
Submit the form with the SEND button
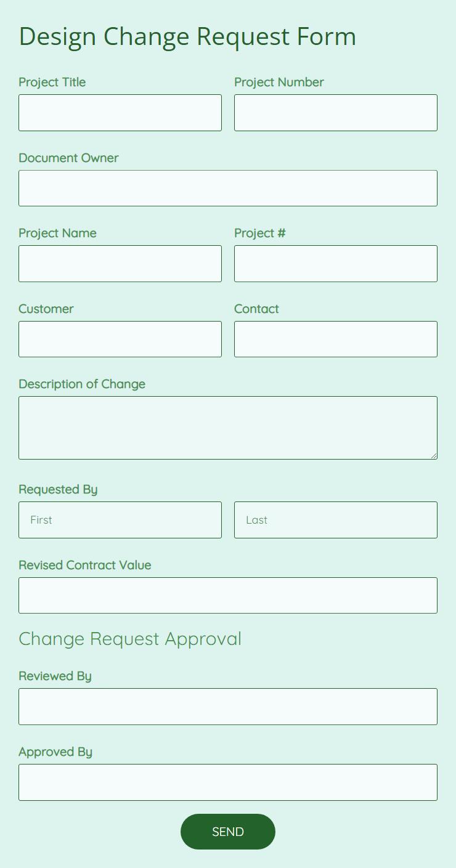228,832
